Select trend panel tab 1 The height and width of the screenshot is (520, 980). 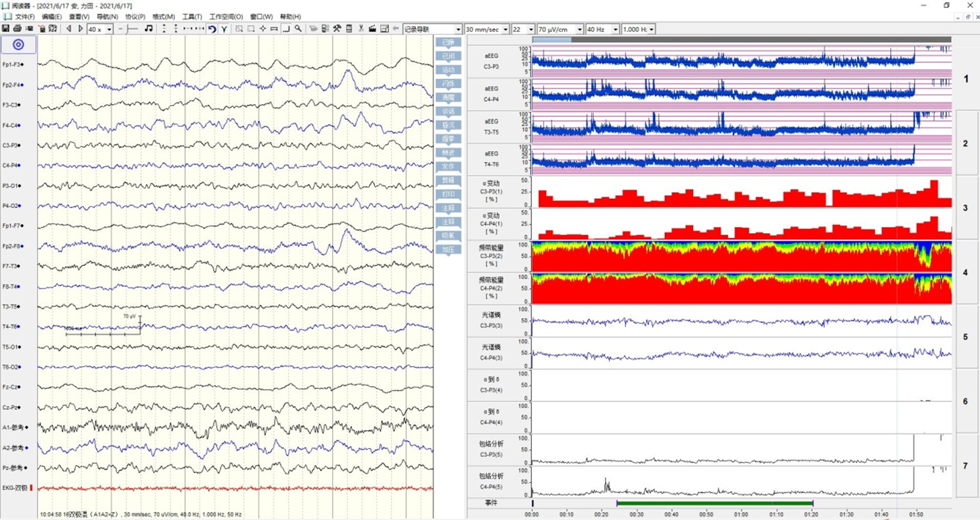coord(966,79)
